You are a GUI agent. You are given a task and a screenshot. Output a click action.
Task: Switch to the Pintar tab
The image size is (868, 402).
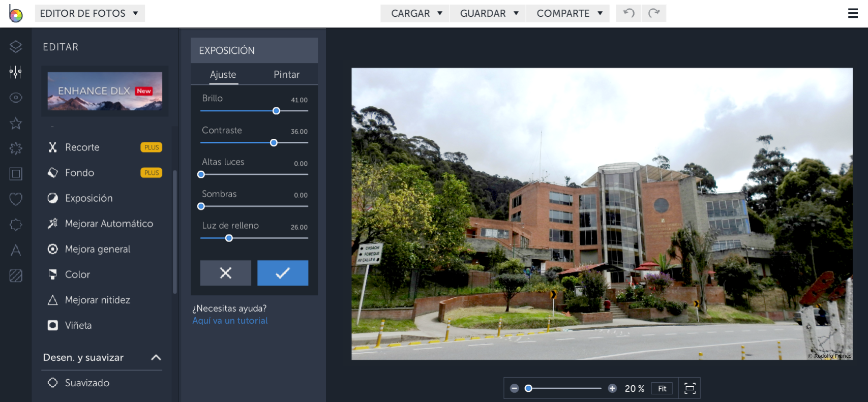pos(286,75)
